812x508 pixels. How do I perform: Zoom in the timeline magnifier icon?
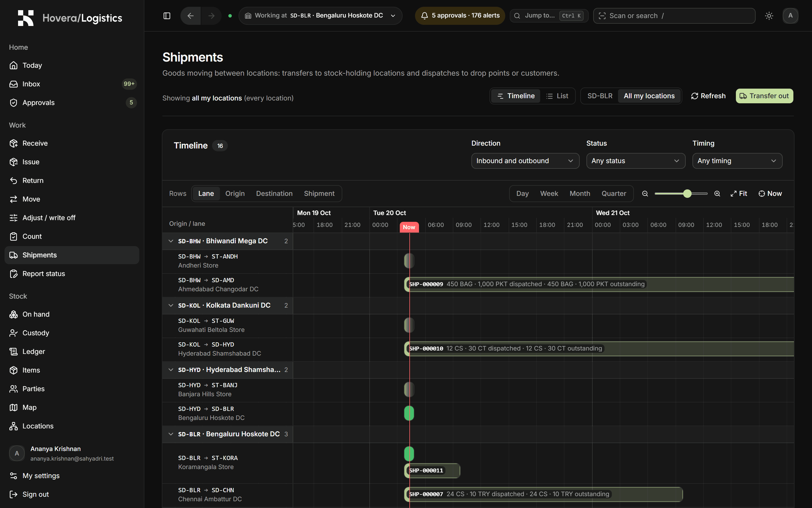coord(717,194)
